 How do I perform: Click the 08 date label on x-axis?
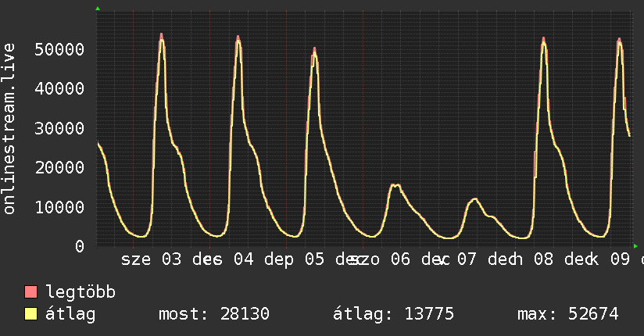point(543,259)
